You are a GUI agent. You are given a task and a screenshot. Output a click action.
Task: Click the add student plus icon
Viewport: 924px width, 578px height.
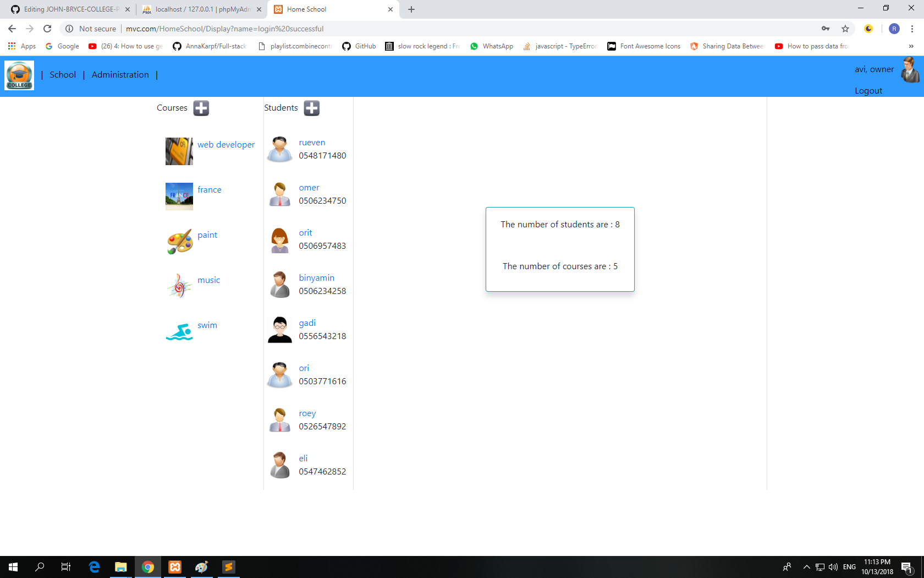tap(312, 108)
